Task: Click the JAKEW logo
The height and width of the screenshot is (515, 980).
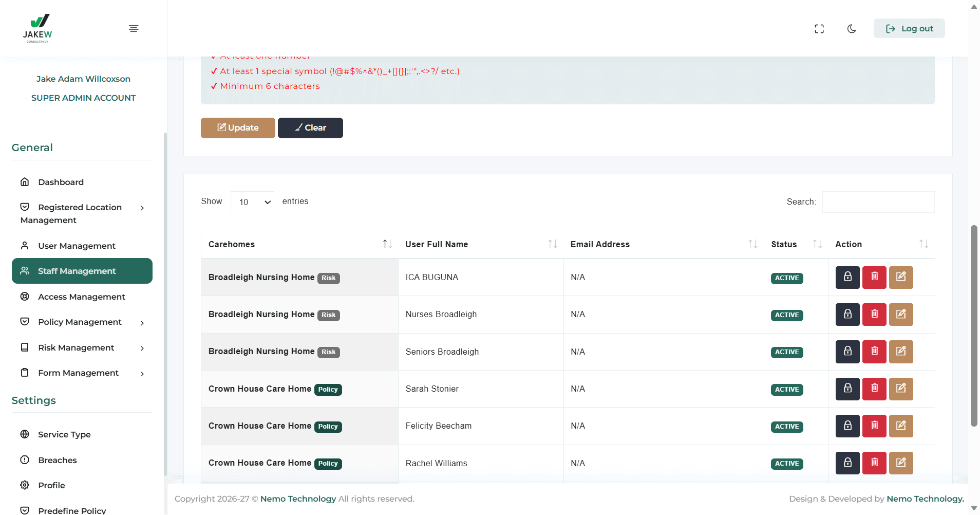Action: (37, 28)
